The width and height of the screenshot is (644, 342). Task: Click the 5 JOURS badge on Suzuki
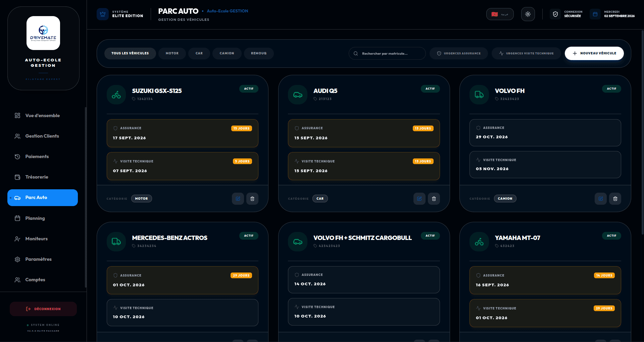[242, 161]
